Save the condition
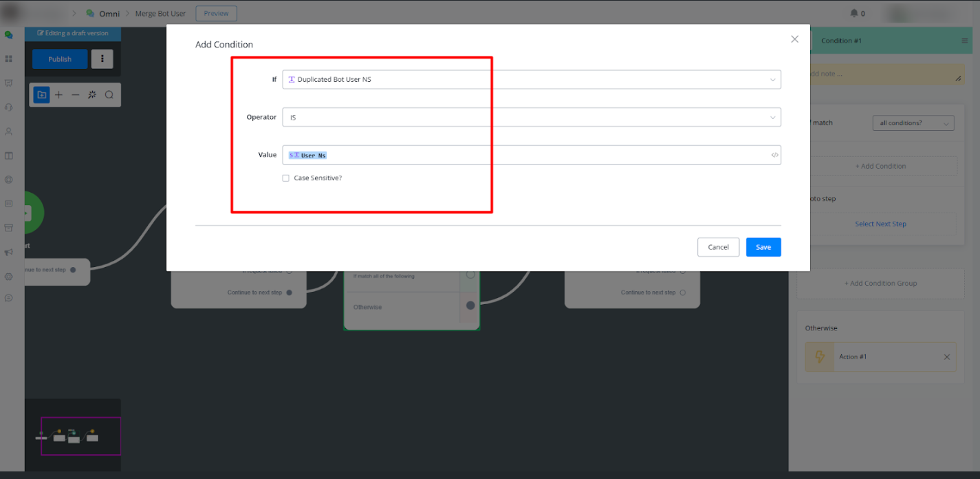Image resolution: width=980 pixels, height=479 pixels. point(763,247)
